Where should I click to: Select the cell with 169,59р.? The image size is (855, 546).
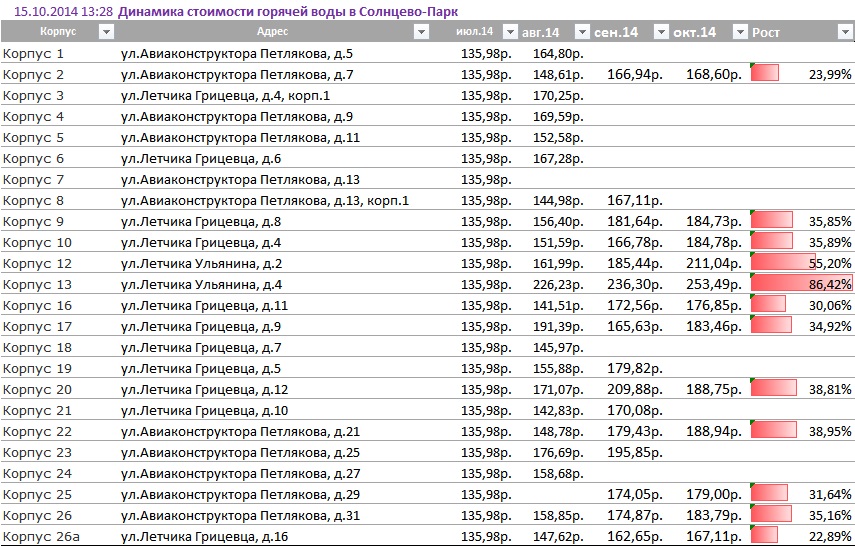(558, 116)
